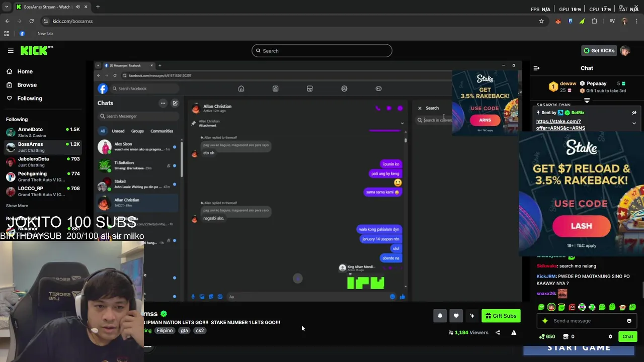This screenshot has width=644, height=362.
Task: Open LOCCO_RP channel
Action: pyautogui.click(x=43, y=191)
